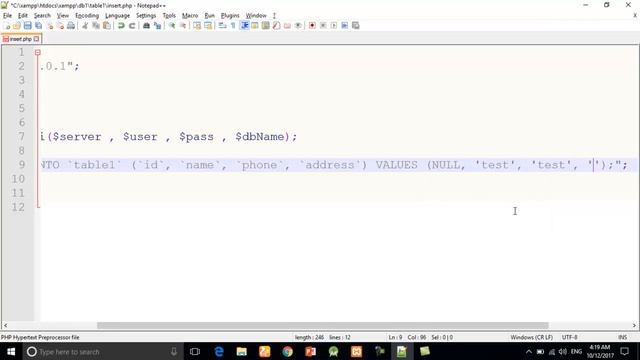Click the Print toolbar icon

(x=71, y=26)
